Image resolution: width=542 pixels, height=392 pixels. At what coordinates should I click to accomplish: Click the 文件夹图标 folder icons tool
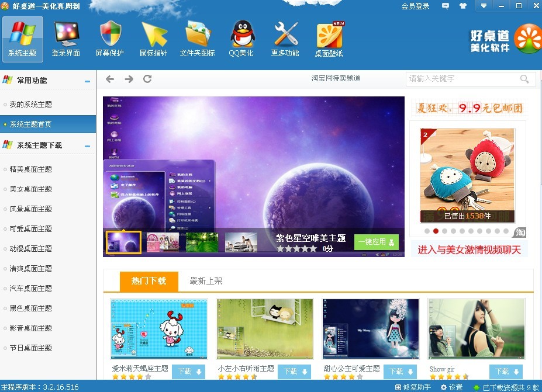(x=197, y=39)
